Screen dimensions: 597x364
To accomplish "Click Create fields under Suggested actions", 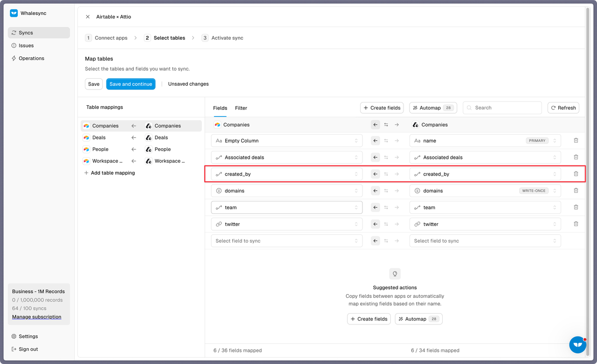I will click(369, 319).
